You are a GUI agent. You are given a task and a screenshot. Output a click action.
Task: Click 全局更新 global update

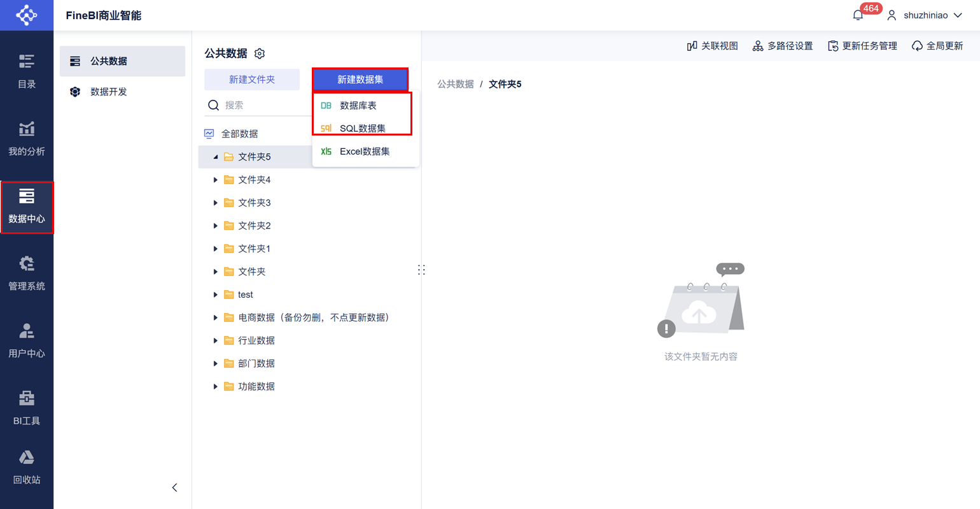[937, 46]
